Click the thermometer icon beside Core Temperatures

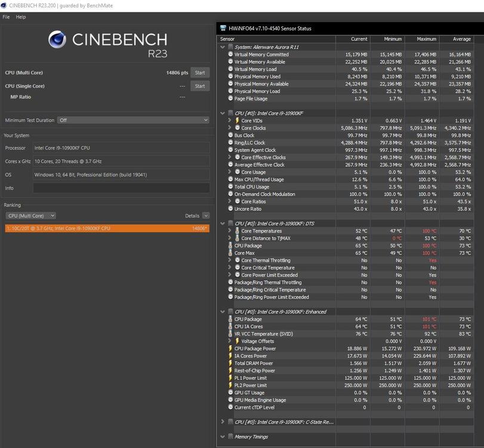pyautogui.click(x=237, y=231)
